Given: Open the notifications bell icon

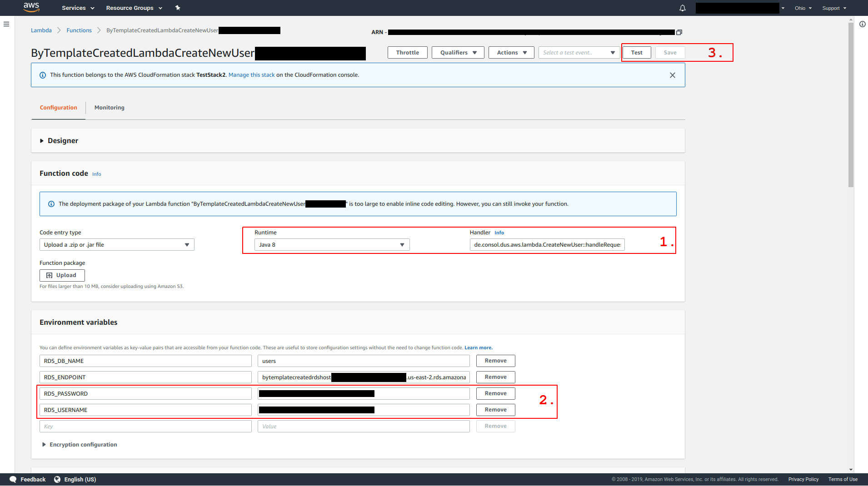Looking at the screenshot, I should [x=682, y=8].
